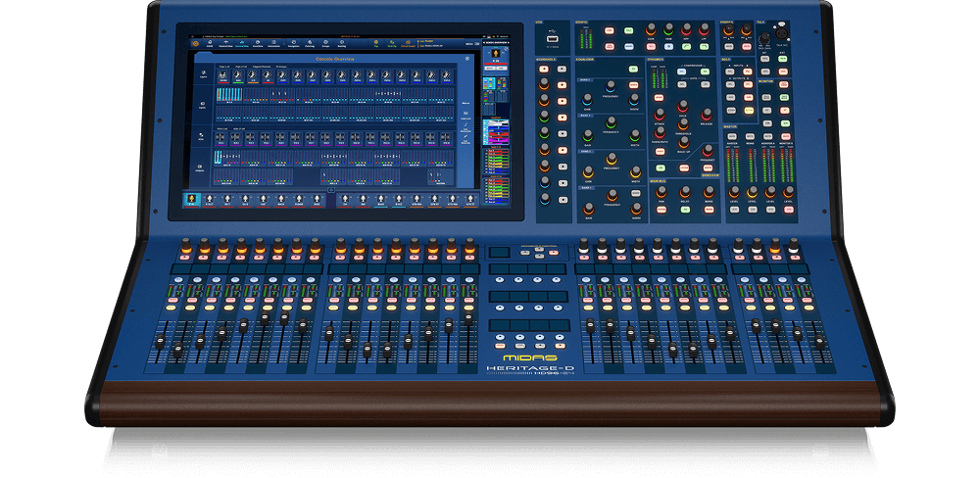Click the Main Bus DELAY knob
This screenshot has height=478, width=980.
pos(685,191)
